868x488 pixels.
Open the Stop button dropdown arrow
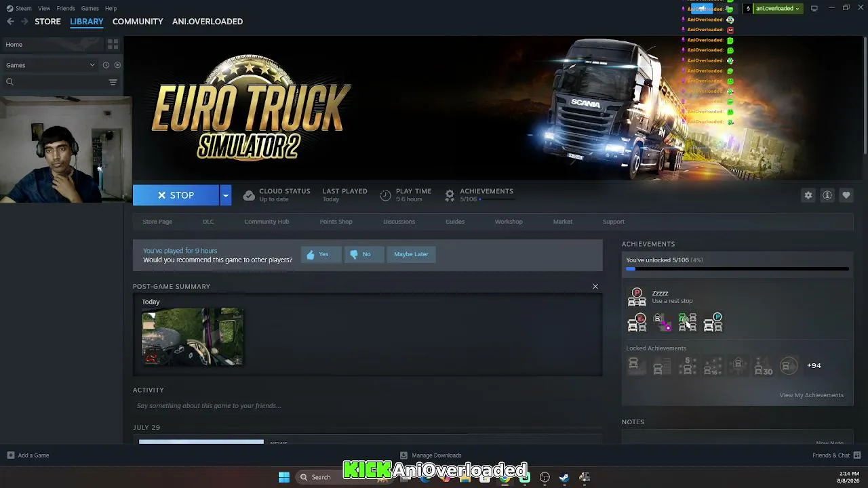pyautogui.click(x=225, y=195)
